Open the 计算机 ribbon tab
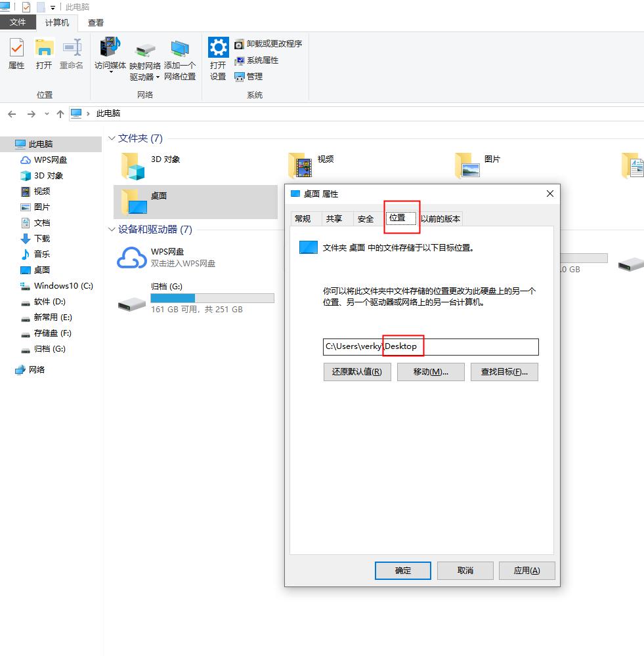Screen dimensions: 644x656 click(56, 22)
